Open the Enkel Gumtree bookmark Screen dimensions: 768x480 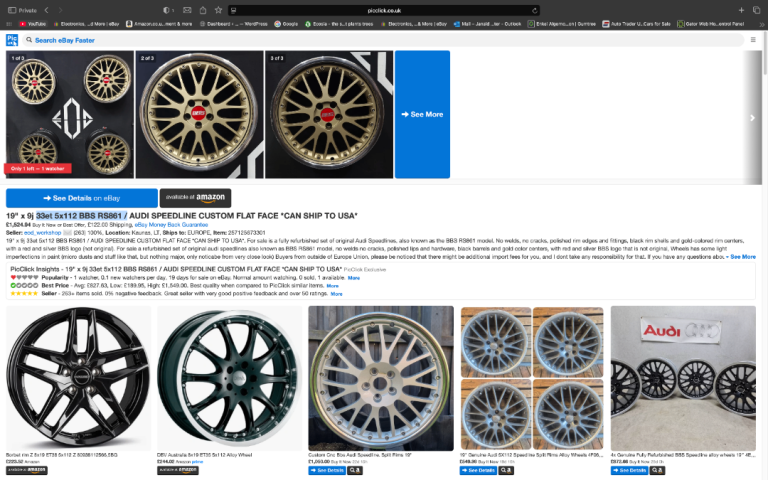[x=562, y=24]
